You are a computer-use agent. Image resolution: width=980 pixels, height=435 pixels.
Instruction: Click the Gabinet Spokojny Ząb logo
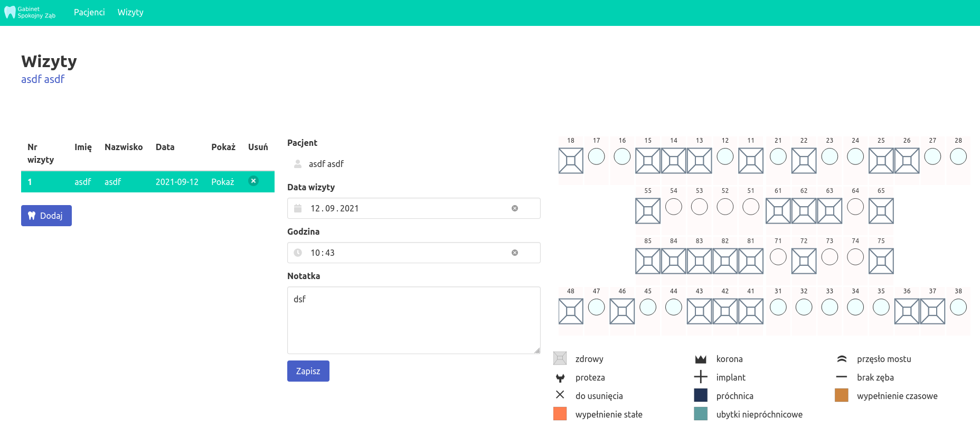click(x=30, y=12)
